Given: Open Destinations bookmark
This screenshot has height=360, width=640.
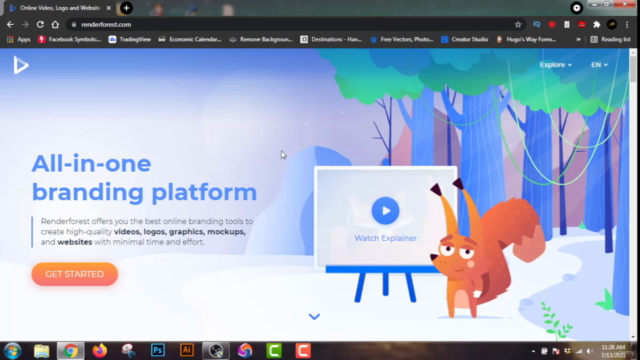Looking at the screenshot, I should pyautogui.click(x=331, y=39).
